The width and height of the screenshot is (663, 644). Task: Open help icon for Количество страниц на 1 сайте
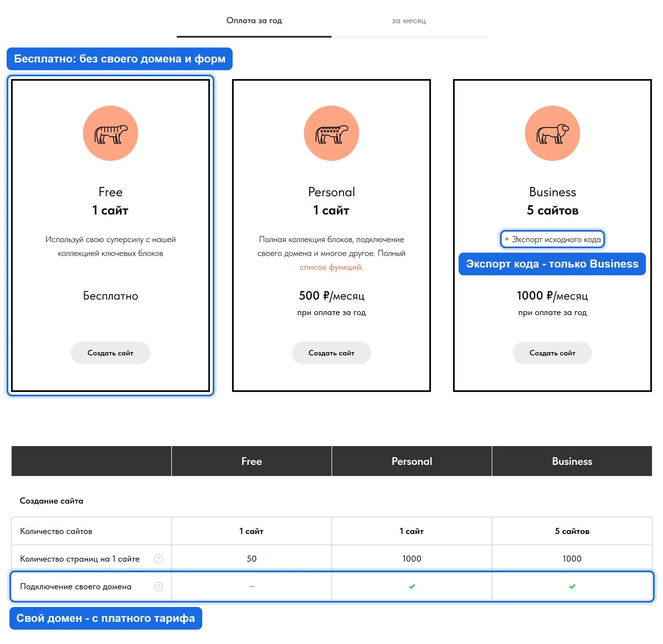click(159, 559)
